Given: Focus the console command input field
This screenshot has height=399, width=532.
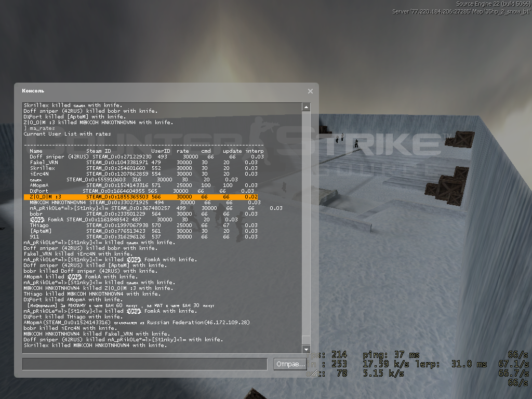Looking at the screenshot, I should pos(145,364).
